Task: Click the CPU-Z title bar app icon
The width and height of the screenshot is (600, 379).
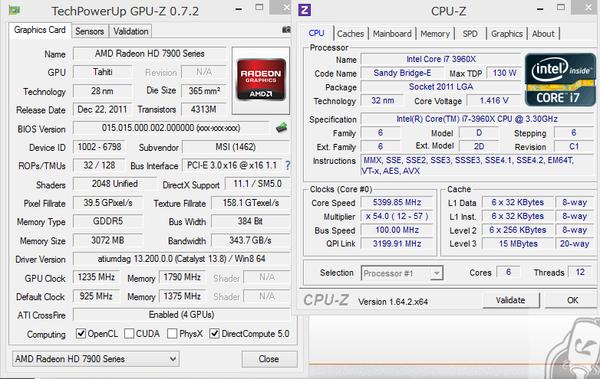Action: click(x=304, y=10)
